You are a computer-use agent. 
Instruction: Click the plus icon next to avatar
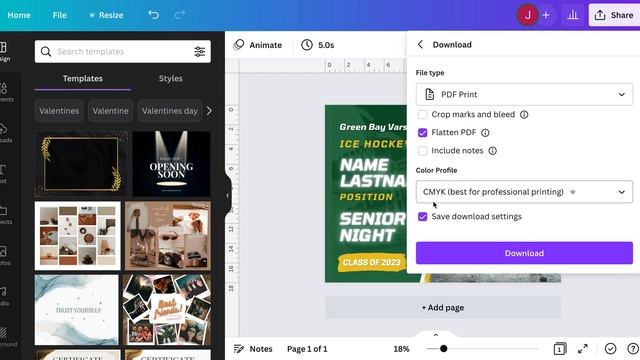click(x=546, y=15)
